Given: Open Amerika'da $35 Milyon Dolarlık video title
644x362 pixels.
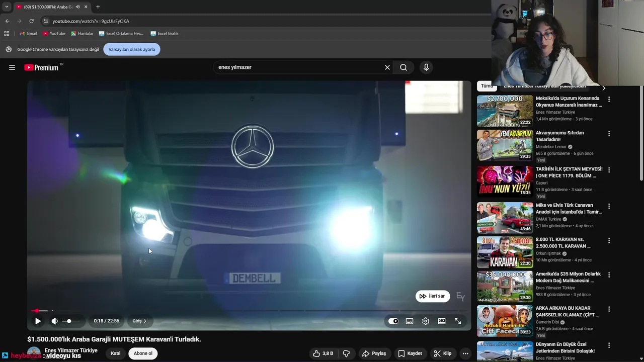Looking at the screenshot, I should (x=569, y=278).
